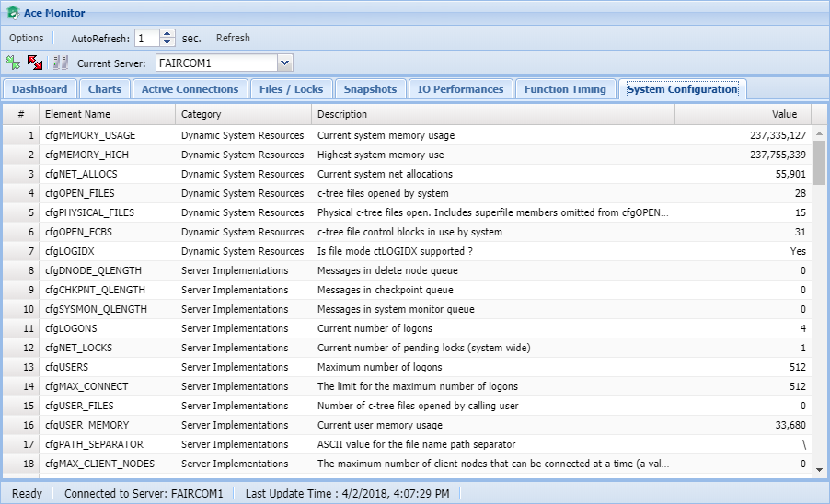
Task: Click the green connect to server icon
Action: click(13, 63)
